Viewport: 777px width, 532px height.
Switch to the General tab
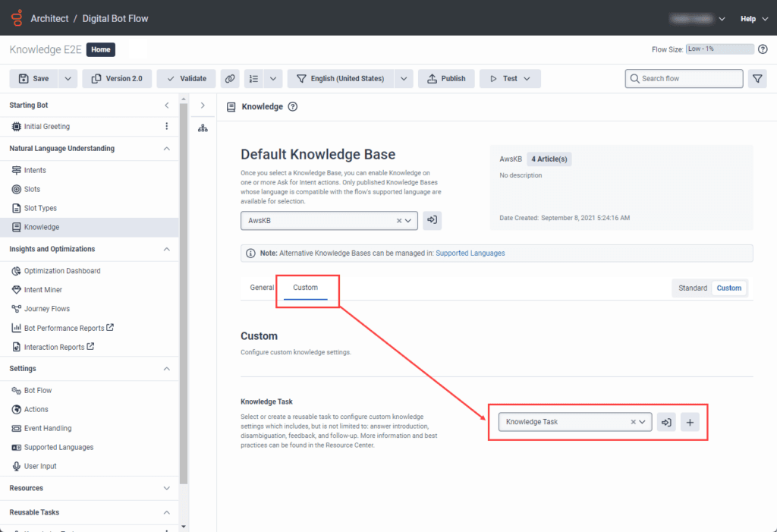point(262,288)
